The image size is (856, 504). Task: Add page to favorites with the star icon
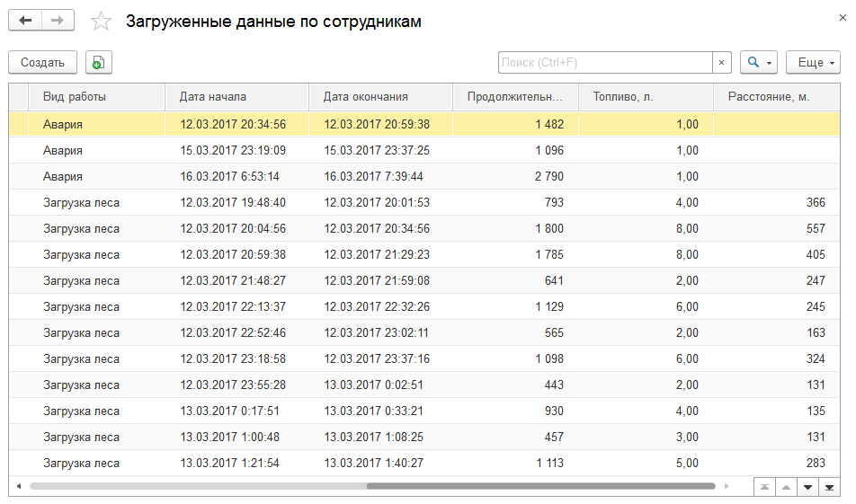coord(101,22)
